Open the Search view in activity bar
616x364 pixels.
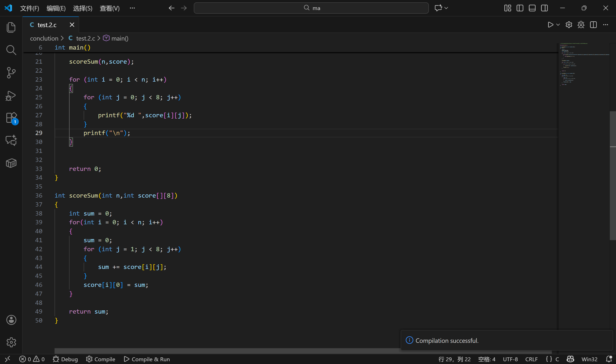click(x=11, y=50)
